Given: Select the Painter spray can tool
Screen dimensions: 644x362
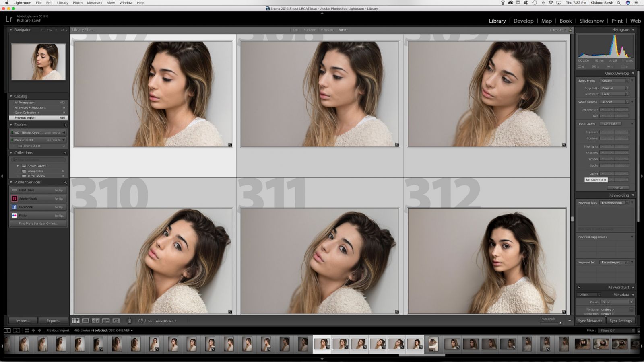Looking at the screenshot, I should 130,321.
